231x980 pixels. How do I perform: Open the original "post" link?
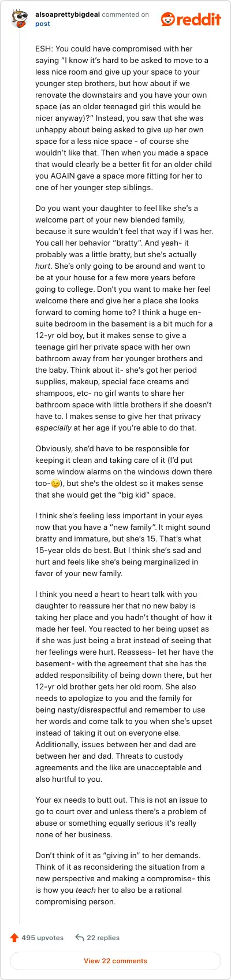pos(43,24)
